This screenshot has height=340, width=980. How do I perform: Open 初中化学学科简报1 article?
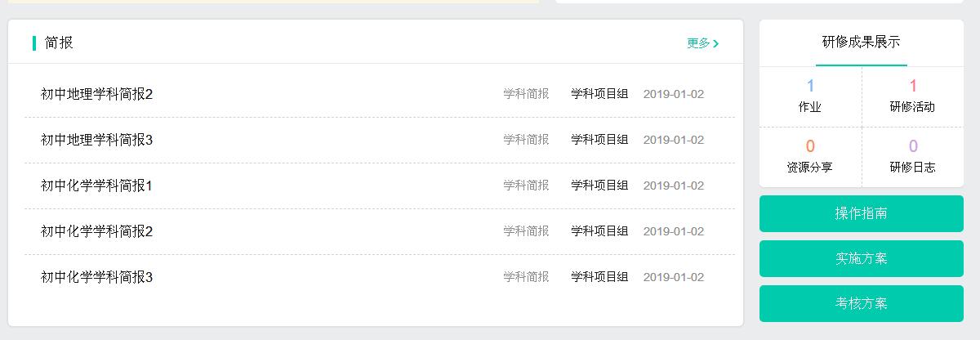pos(97,186)
